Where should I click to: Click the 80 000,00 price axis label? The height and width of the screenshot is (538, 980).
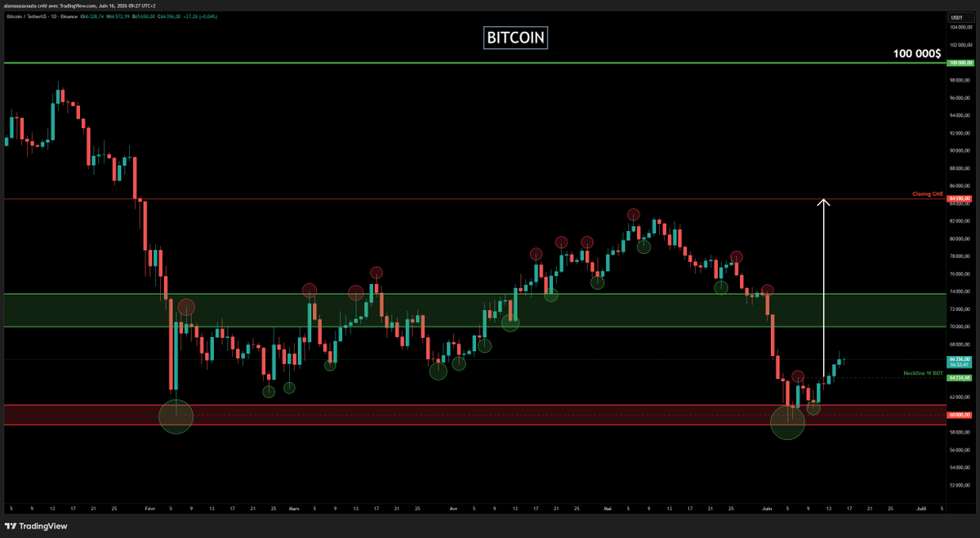click(x=960, y=238)
